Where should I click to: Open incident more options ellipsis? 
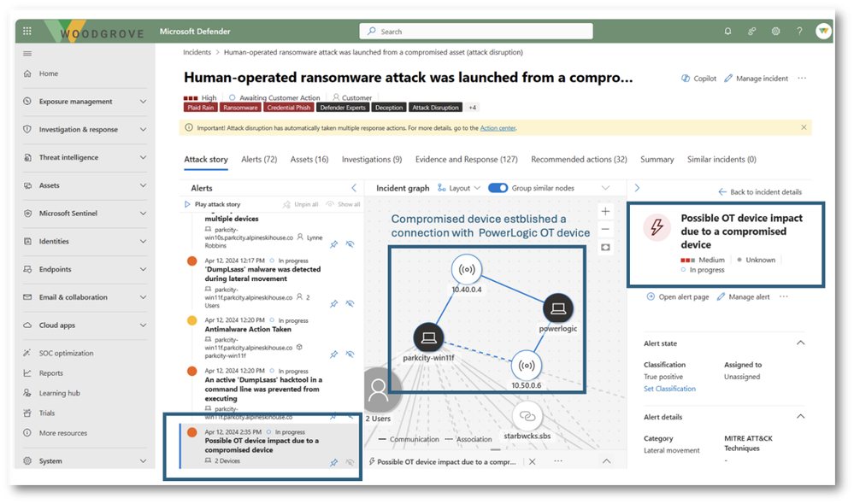pyautogui.click(x=802, y=79)
